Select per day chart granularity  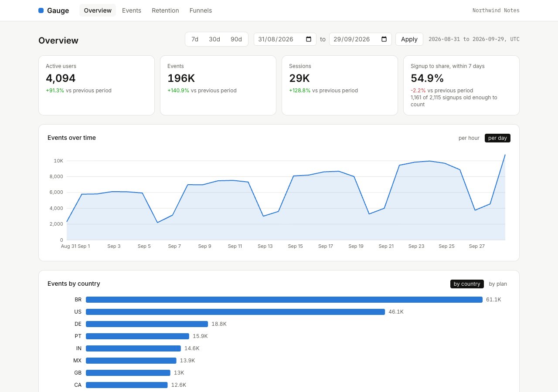click(497, 138)
